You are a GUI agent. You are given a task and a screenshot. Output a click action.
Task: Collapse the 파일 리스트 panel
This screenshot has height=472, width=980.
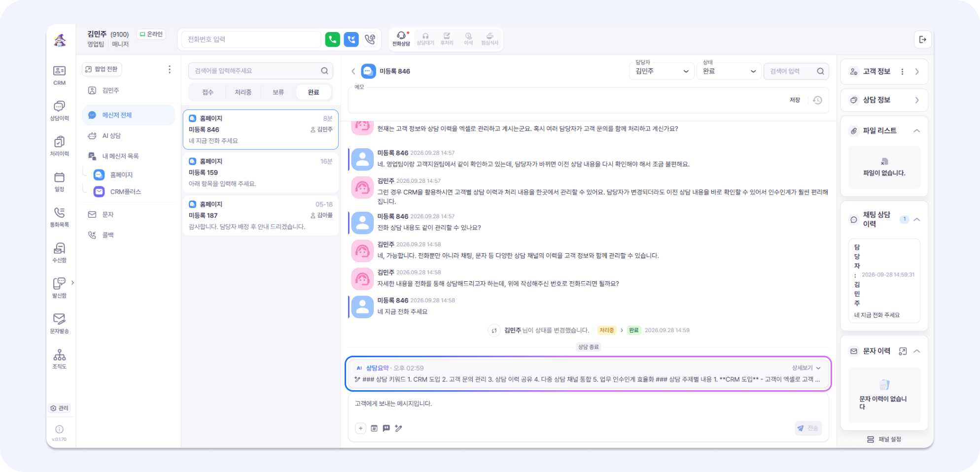916,131
